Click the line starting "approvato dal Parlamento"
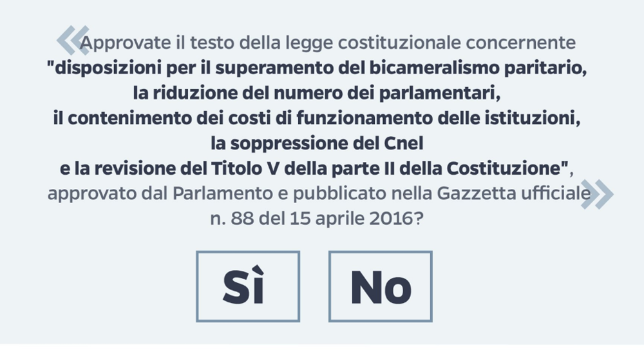 click(x=319, y=194)
